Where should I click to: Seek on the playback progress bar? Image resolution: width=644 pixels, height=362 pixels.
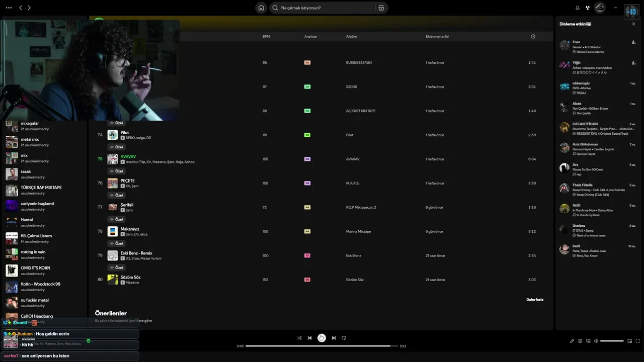[321, 346]
